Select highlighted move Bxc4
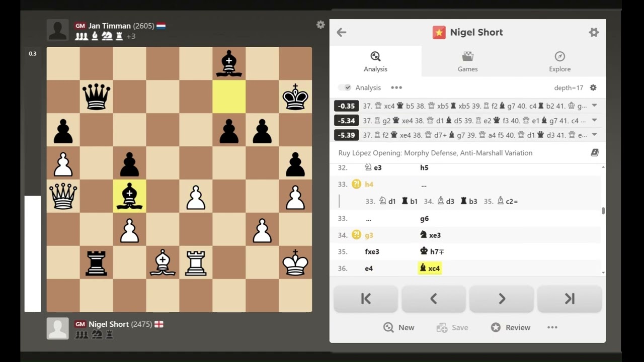Screen dimensions: 644x362 click(430, 268)
